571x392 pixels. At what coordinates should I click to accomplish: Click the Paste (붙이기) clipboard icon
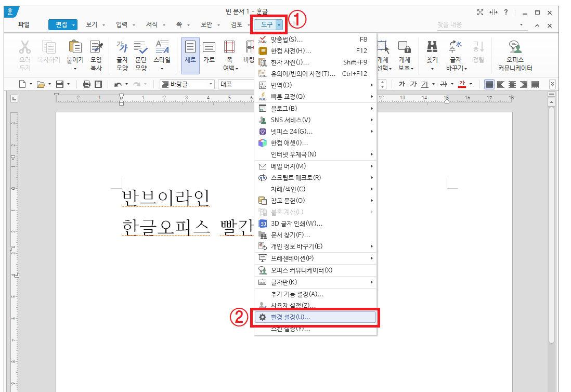tap(75, 47)
